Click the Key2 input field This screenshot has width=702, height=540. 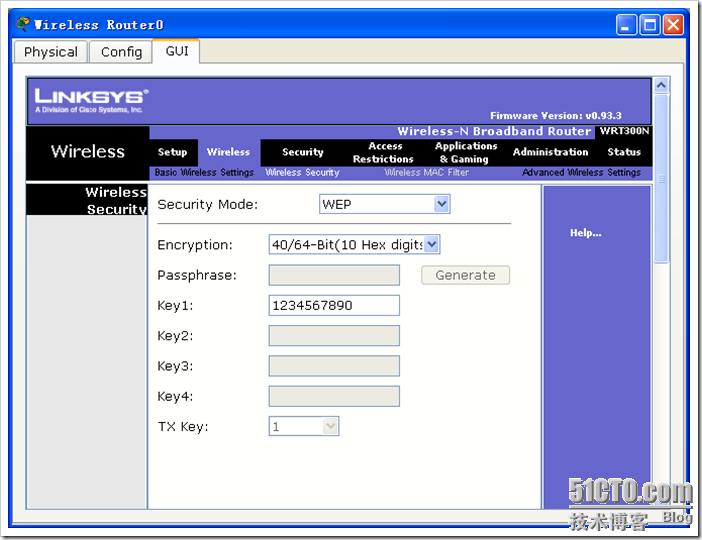pyautogui.click(x=334, y=336)
